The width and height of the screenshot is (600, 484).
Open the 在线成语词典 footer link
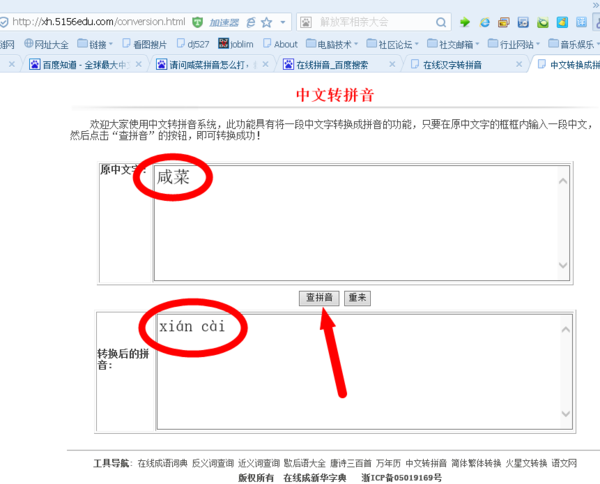tap(163, 463)
